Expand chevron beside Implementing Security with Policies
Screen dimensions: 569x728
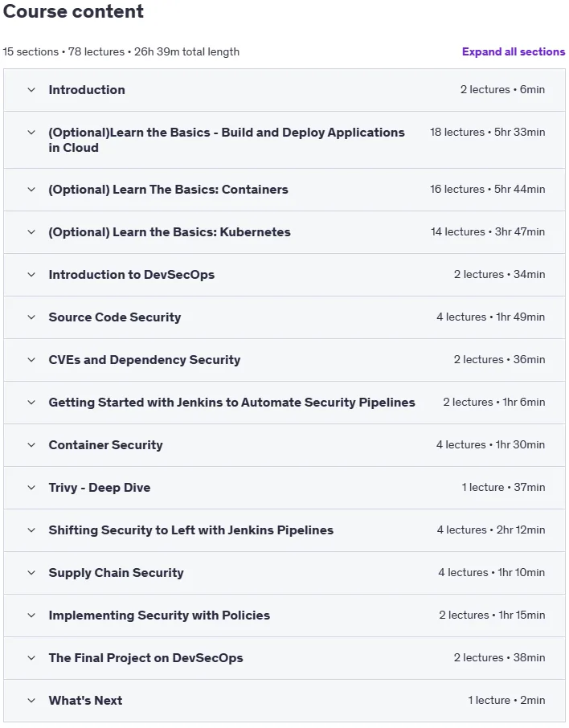31,616
